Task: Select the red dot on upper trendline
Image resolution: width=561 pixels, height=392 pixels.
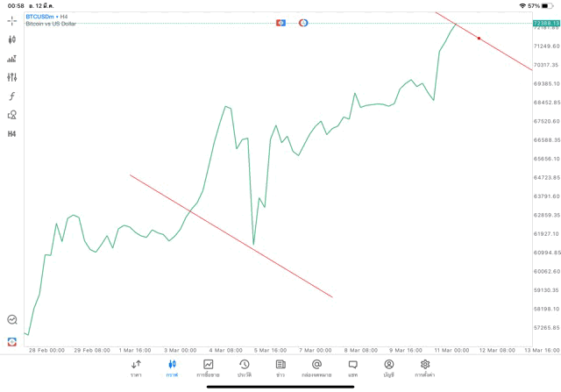Action: tap(479, 39)
